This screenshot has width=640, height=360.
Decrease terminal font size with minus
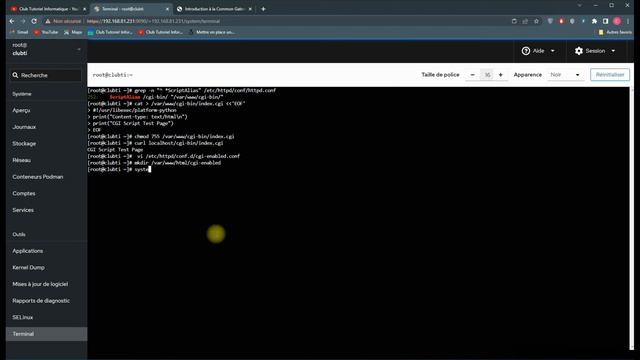tap(472, 75)
